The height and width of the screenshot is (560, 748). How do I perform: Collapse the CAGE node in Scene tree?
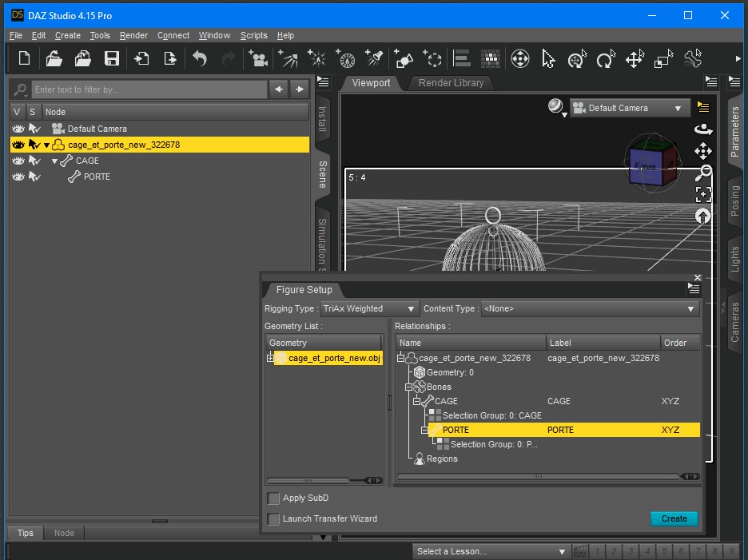55,161
